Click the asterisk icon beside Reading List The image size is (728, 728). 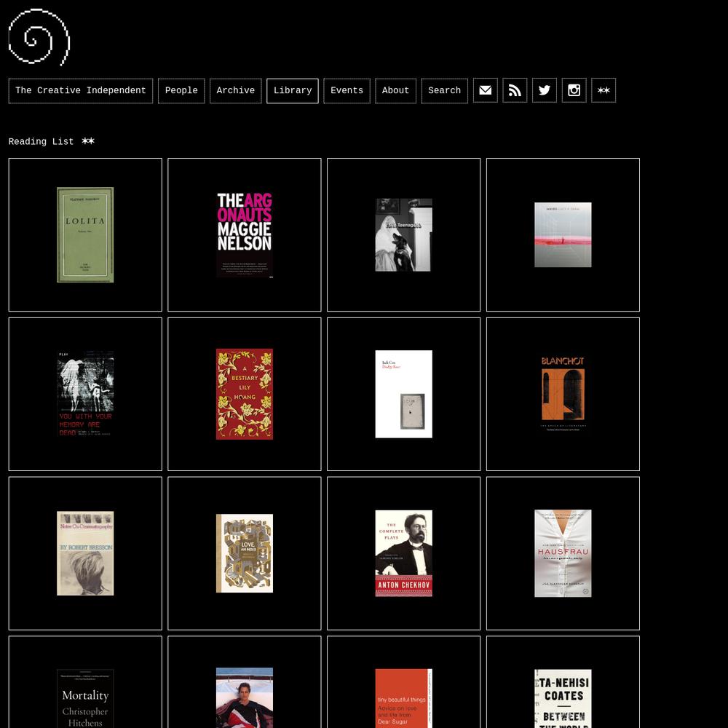click(88, 141)
